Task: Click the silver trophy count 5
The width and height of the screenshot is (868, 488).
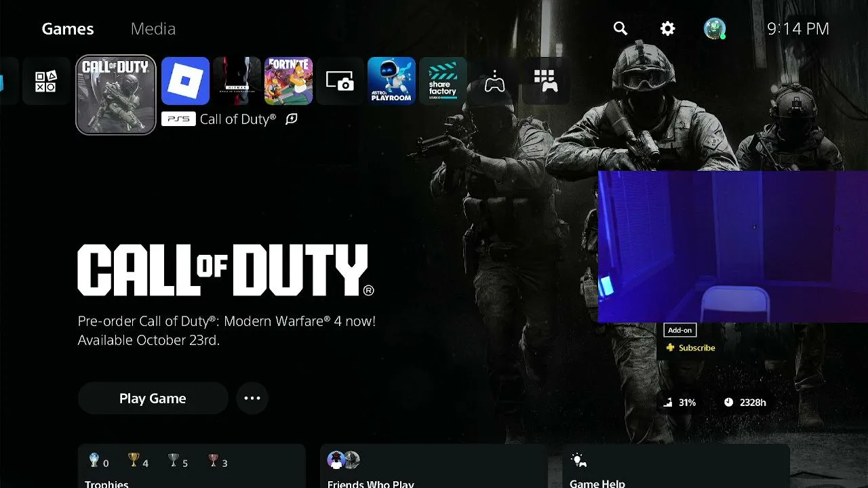Action: click(178, 462)
